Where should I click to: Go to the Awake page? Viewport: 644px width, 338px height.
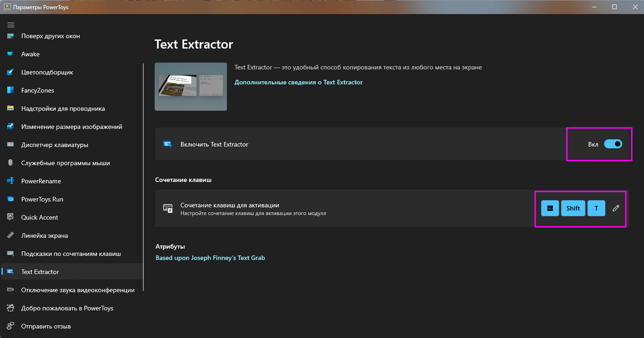coord(72,54)
